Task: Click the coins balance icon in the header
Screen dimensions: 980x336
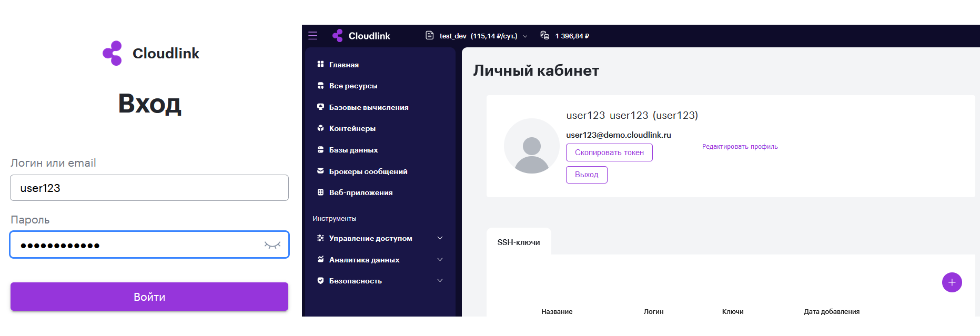Action: click(x=545, y=35)
